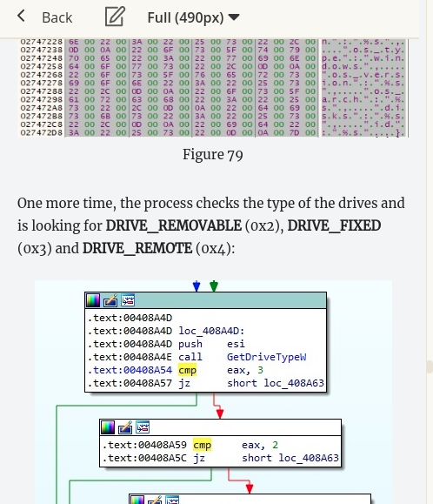Click the group icon in the 00408A59 node header
The width and height of the screenshot is (433, 504).
(143, 427)
